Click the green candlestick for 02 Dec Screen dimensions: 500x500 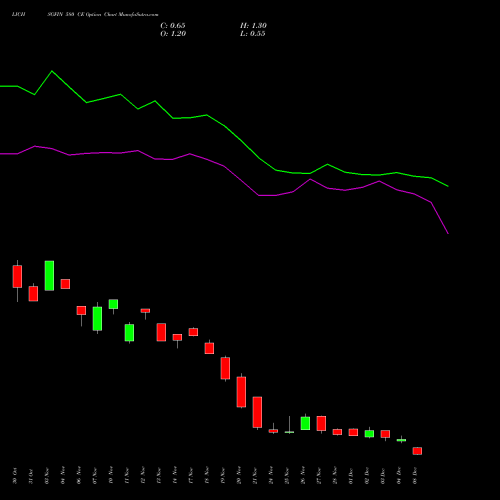[369, 433]
